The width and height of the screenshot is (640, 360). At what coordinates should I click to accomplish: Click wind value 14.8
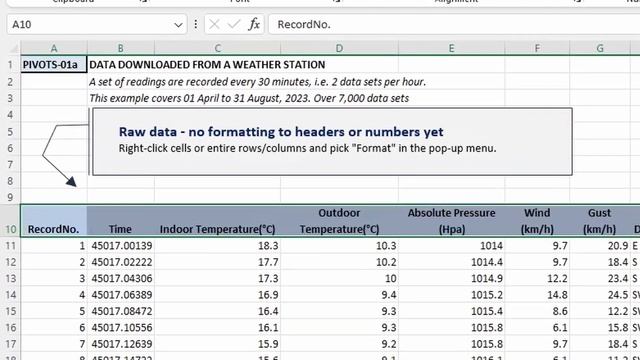point(537,295)
